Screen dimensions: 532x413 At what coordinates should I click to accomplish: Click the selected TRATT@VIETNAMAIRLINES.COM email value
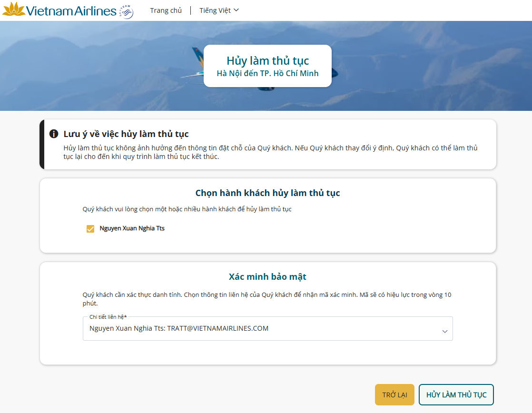(217, 328)
